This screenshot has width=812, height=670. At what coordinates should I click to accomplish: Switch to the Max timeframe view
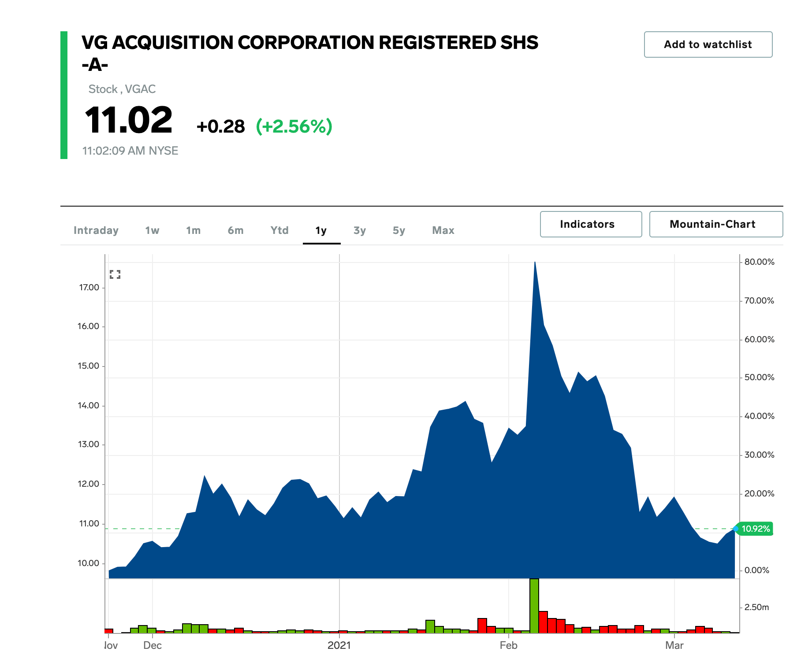[442, 230]
